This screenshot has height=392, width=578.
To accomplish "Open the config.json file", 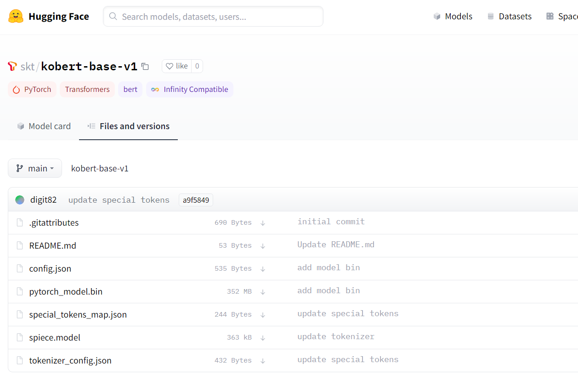I will click(50, 269).
